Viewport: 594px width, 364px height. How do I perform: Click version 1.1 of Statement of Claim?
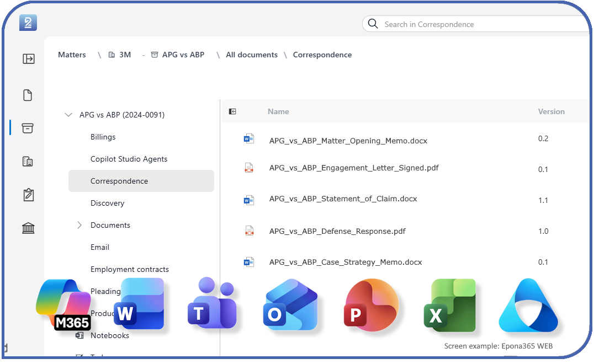point(543,200)
